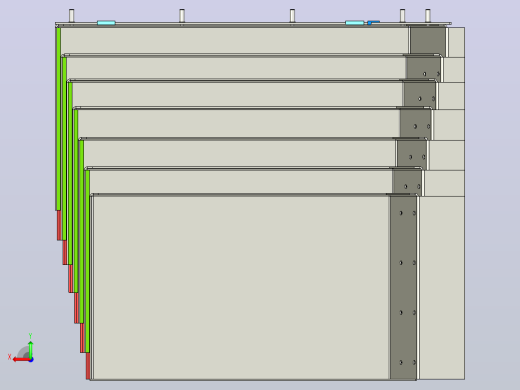This screenshot has height=390, width=520.
Task: Select the left cyan part on the top plate
Action: [x=106, y=23]
